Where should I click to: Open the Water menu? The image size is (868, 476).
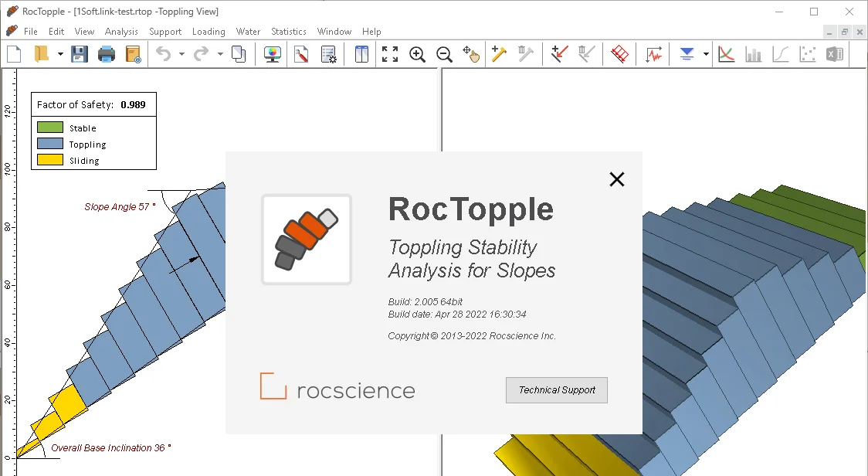click(x=248, y=32)
